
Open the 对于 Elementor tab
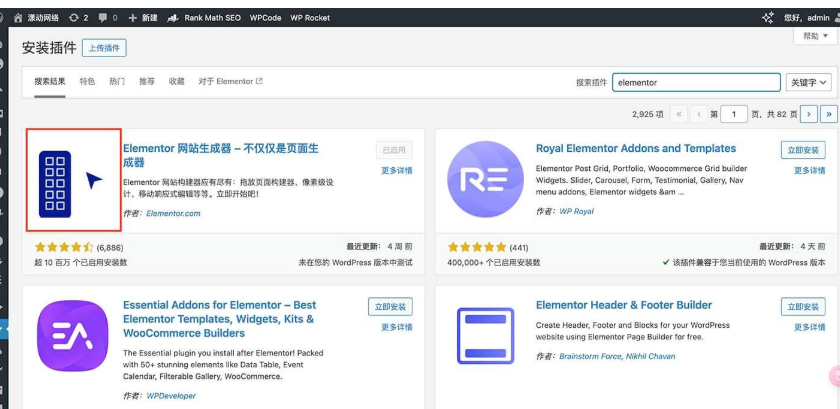click(230, 81)
